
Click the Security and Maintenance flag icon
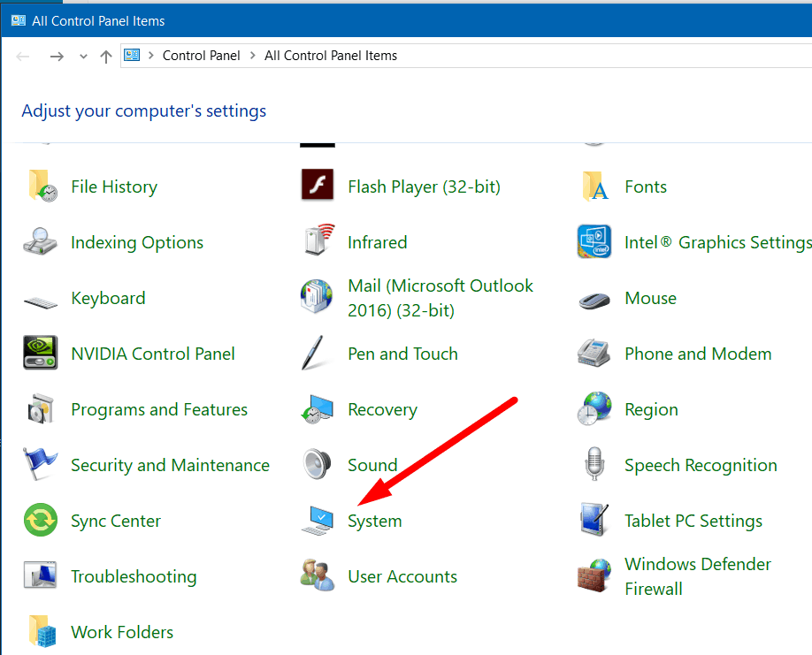click(x=41, y=465)
